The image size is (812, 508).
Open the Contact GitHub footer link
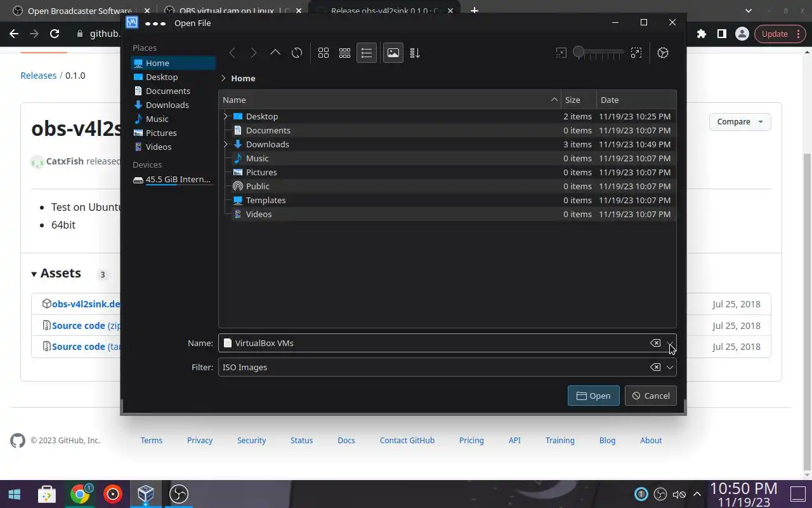click(x=407, y=440)
